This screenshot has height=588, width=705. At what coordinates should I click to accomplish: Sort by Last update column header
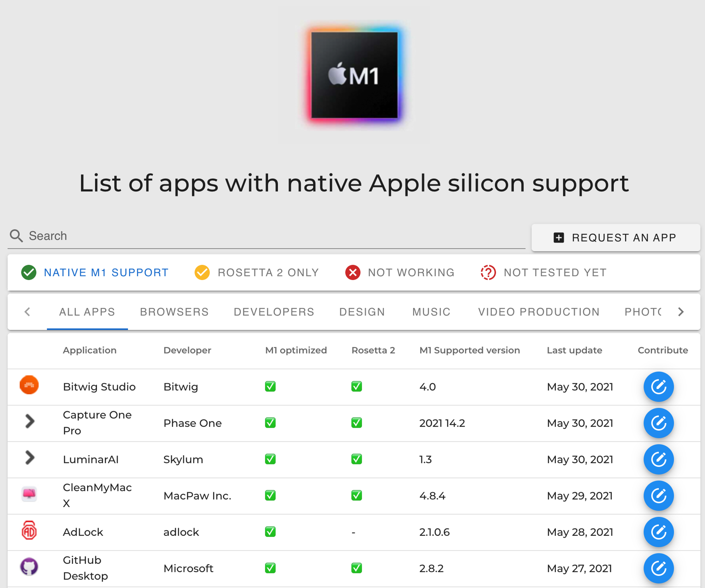[x=574, y=350]
